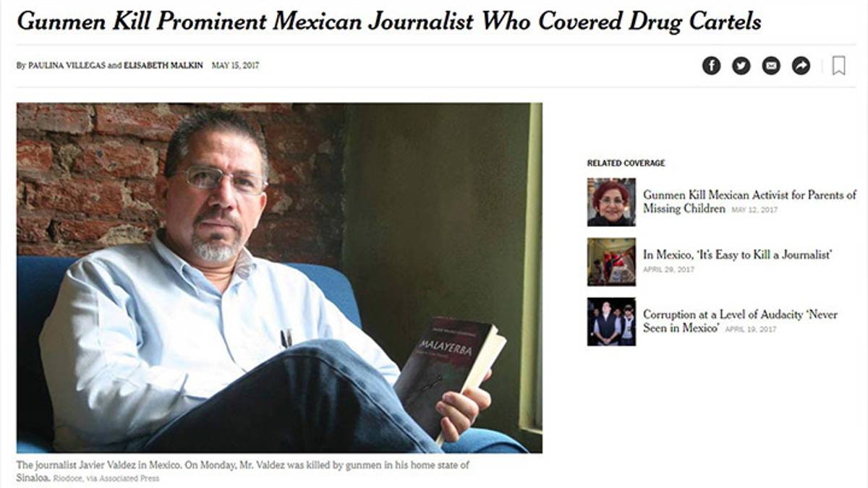Open 'Gunmen Kill Mexican Activist' related story
Viewport: 868px width, 488px height.
click(x=750, y=202)
